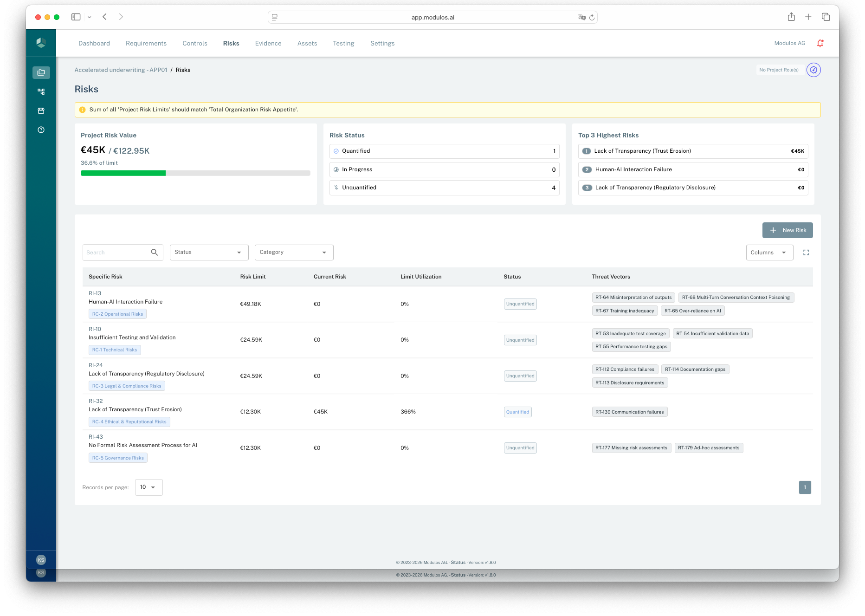This screenshot has height=616, width=865.
Task: Toggle the RC-2 Operational Risks tag
Action: (x=117, y=314)
